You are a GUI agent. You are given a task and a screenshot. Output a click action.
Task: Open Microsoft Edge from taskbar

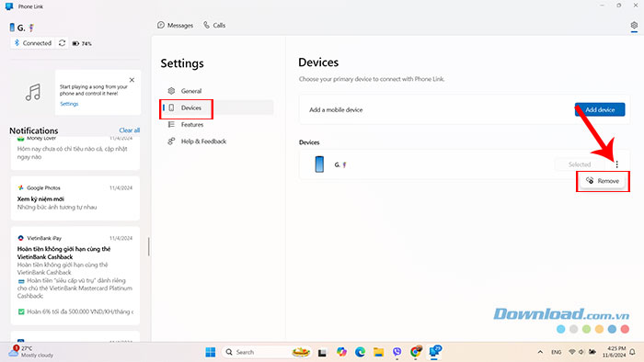361,352
